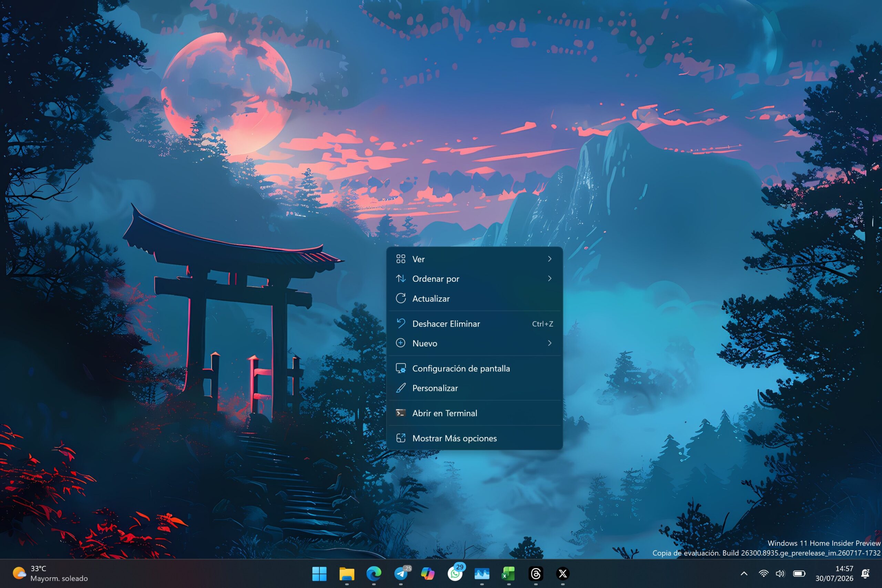This screenshot has height=588, width=882.
Task: Open the Copilot app in the taskbar
Action: (428, 574)
